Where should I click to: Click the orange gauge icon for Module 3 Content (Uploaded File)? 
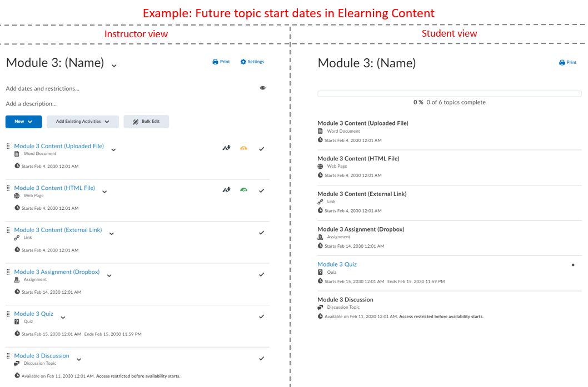[x=243, y=148]
